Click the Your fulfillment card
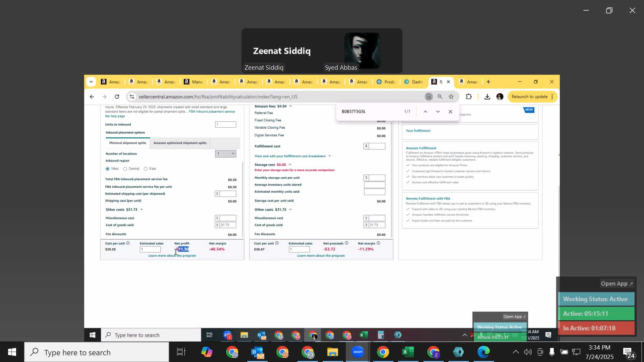 click(x=470, y=132)
